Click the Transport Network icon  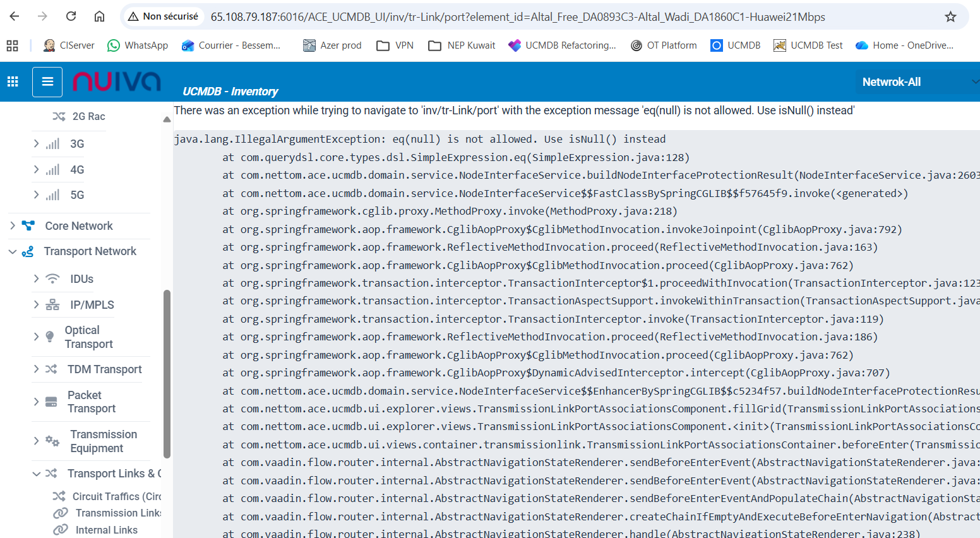pos(28,251)
